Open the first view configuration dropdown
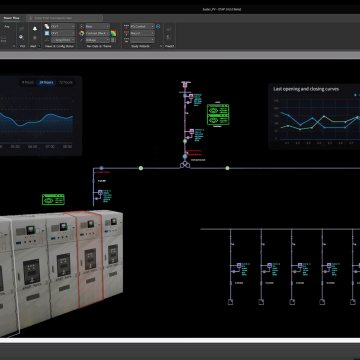The height and width of the screenshot is (360, 360). click(x=63, y=26)
